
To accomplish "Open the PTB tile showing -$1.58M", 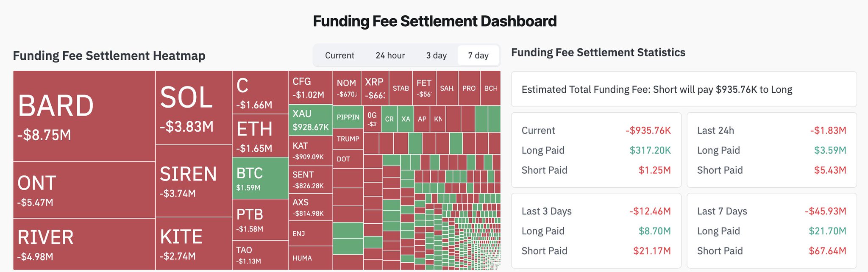I will (260, 220).
